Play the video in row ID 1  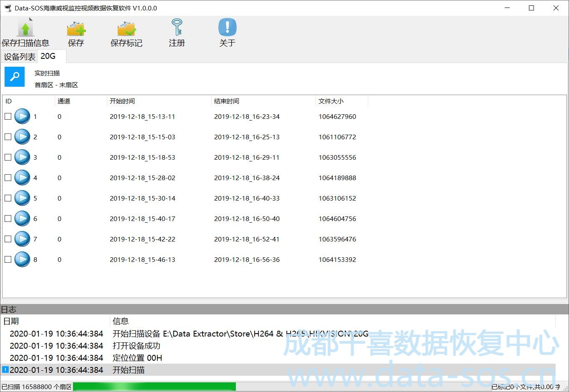22,116
